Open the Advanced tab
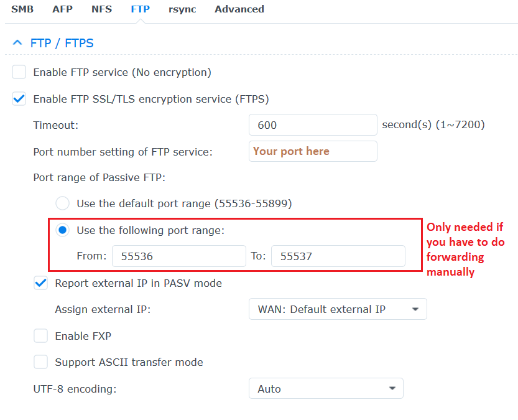This screenshot has width=518, height=420. (239, 9)
